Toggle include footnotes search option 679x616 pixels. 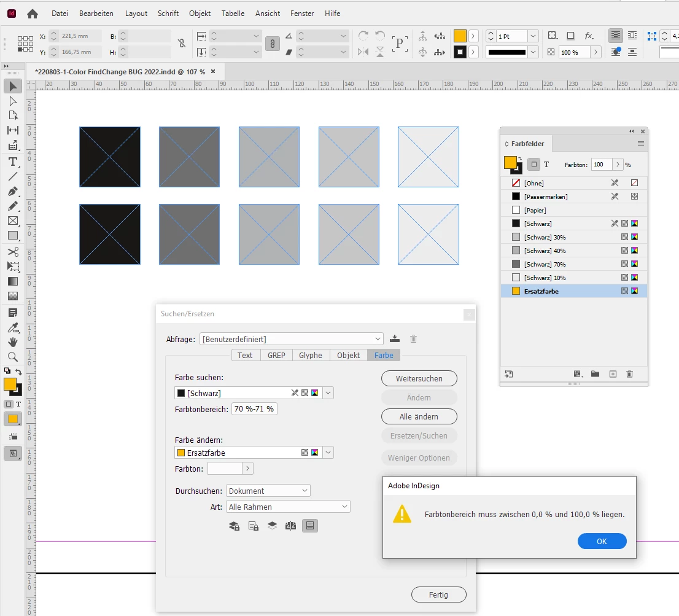(310, 526)
